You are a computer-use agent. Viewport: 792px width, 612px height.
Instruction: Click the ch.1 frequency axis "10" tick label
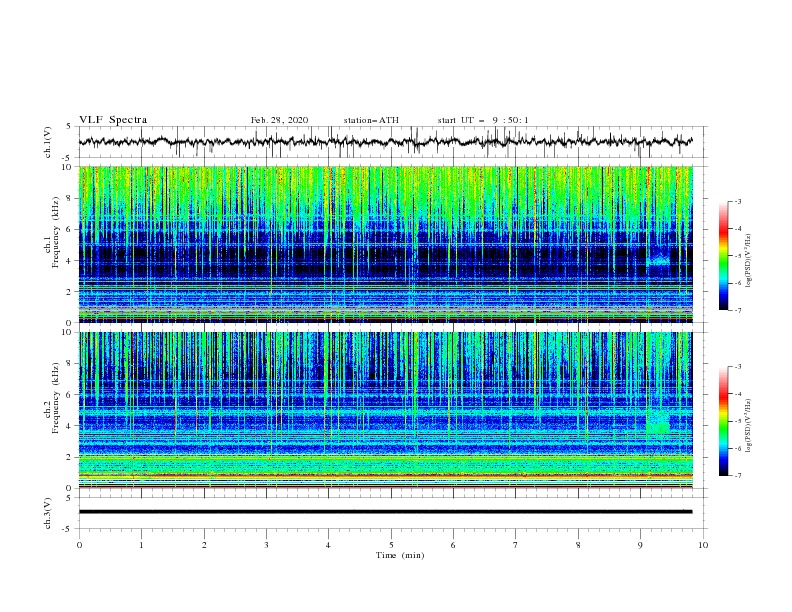click(67, 167)
